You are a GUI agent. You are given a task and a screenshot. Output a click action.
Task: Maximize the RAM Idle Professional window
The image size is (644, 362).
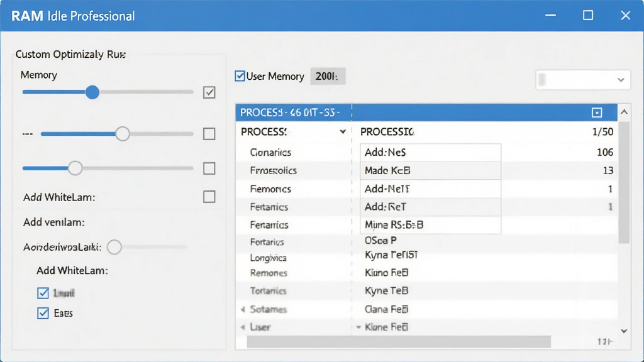click(x=588, y=16)
